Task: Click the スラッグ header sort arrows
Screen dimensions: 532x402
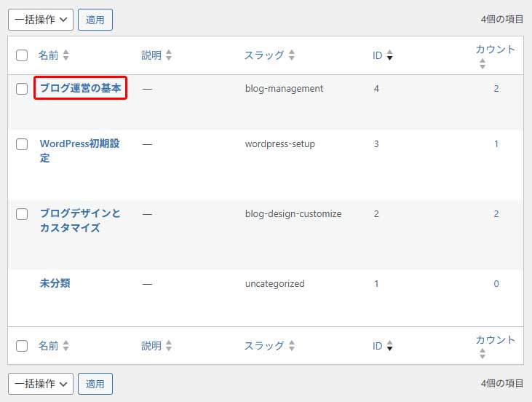Action: 292,55
